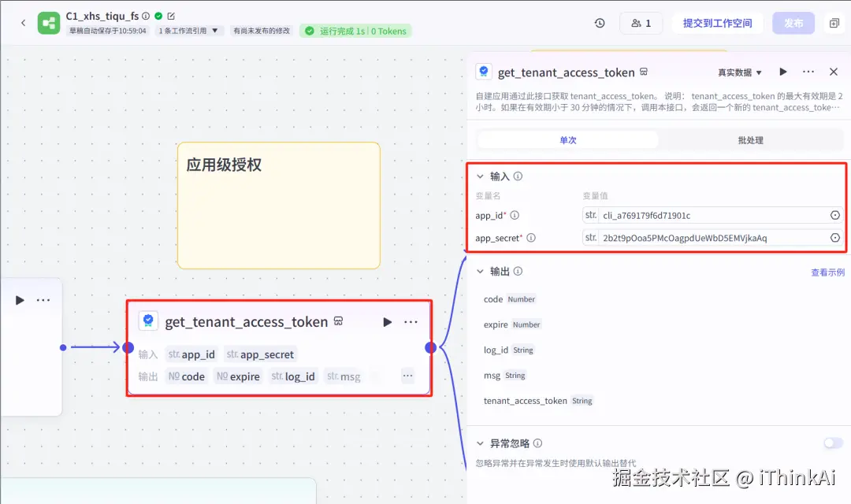Click the node input connection port
The height and width of the screenshot is (504, 851).
tap(128, 347)
